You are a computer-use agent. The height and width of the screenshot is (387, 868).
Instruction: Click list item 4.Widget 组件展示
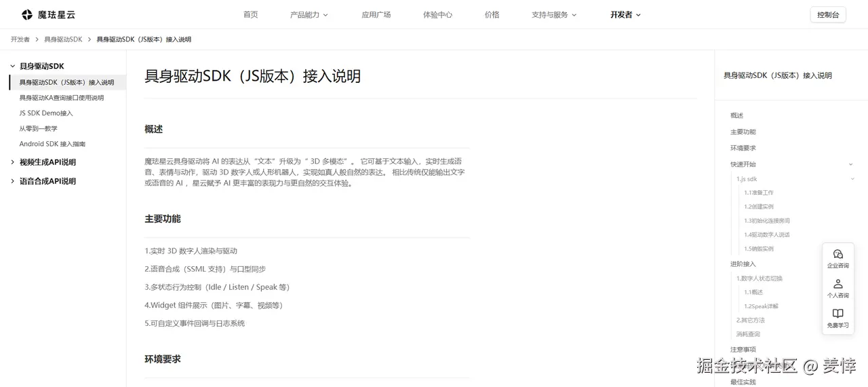point(214,306)
